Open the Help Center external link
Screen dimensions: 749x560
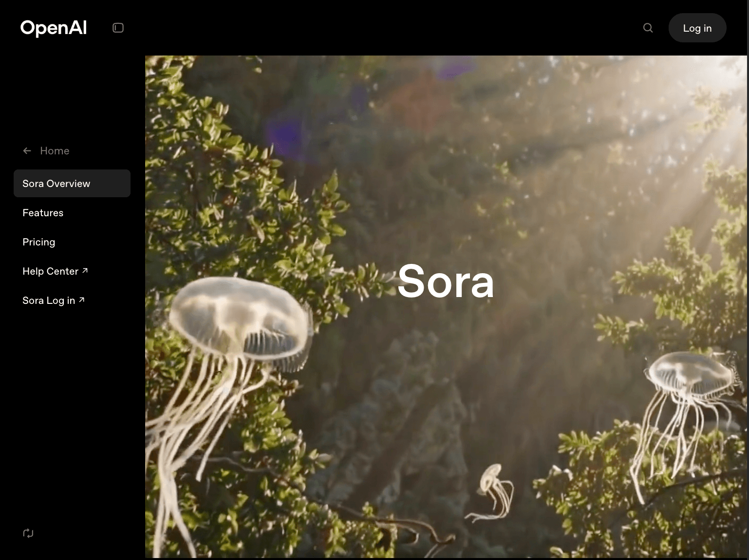[x=55, y=271]
